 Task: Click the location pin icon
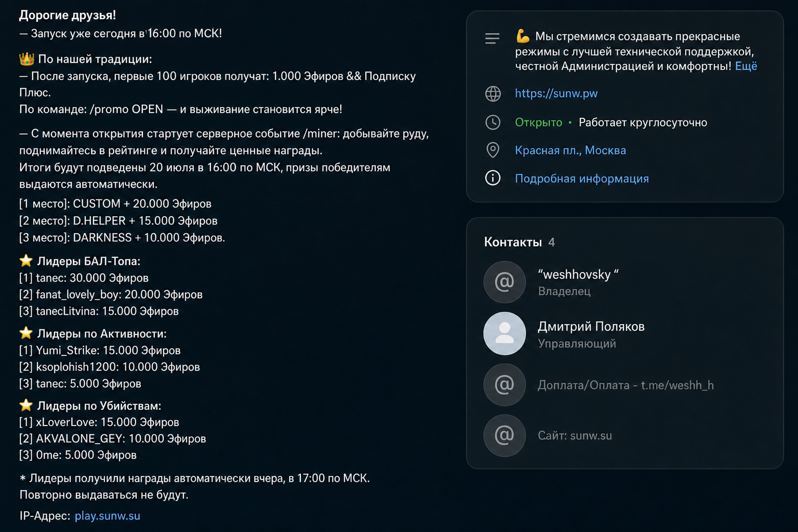[493, 150]
